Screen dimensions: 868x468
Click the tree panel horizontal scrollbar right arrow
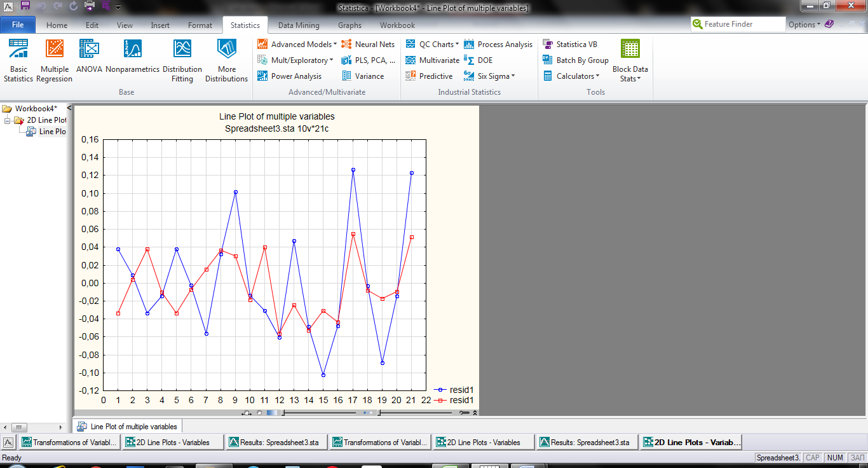[x=61, y=427]
